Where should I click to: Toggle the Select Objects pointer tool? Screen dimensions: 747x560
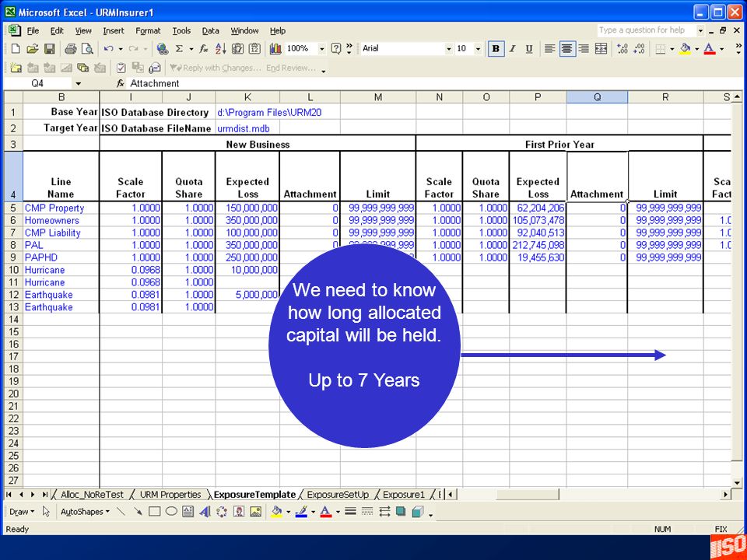46,512
